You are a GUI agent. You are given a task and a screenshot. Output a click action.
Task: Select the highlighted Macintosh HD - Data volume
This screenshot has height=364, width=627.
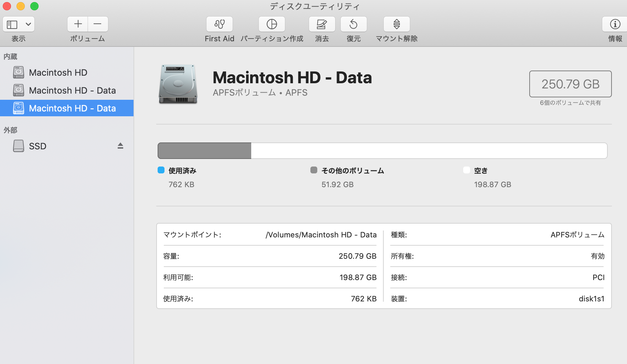[67, 108]
